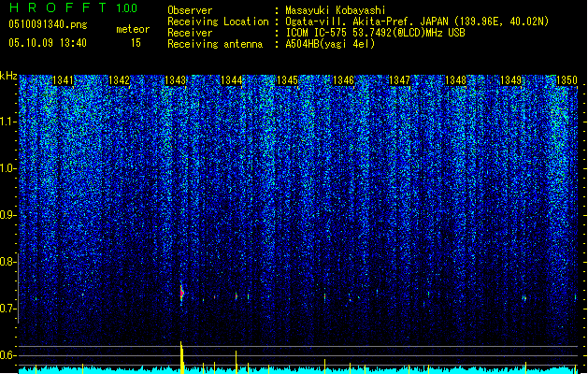
Task: Click the bright red meteor echo near 1343
Action: pos(182,293)
